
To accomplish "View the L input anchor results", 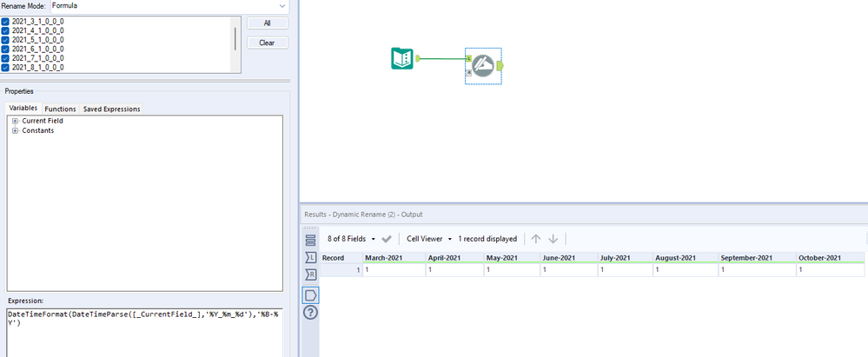I will 310,257.
